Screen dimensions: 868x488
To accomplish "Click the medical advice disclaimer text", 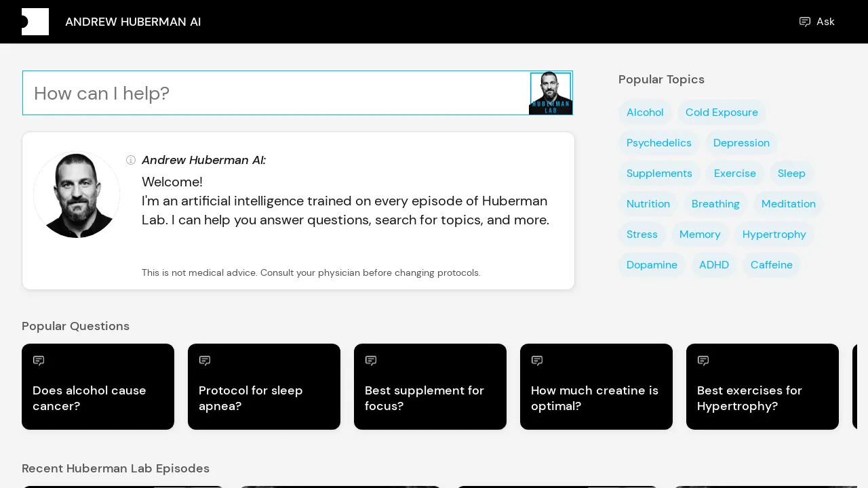I will point(311,272).
